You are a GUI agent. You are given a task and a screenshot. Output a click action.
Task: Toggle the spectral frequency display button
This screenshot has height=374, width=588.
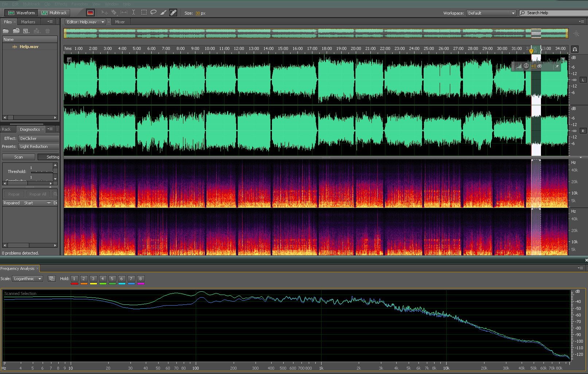click(90, 13)
